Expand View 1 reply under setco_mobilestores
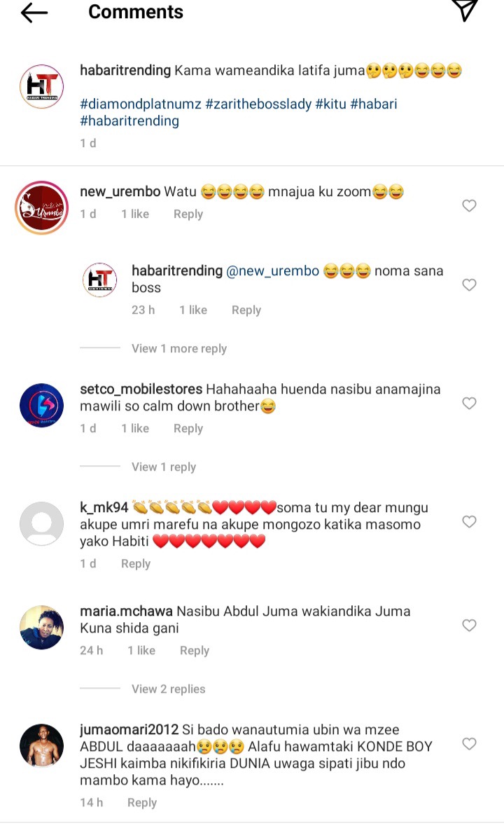Image resolution: width=504 pixels, height=826 pixels. coord(164,467)
